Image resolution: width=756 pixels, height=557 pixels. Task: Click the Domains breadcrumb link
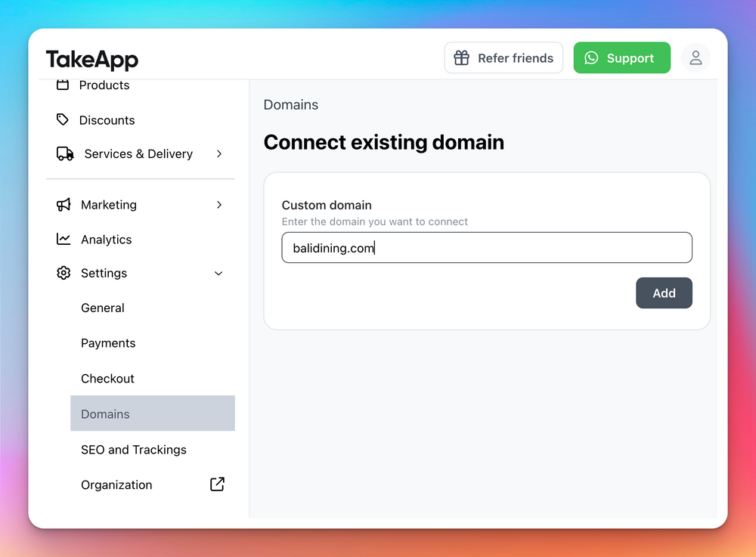pyautogui.click(x=291, y=104)
